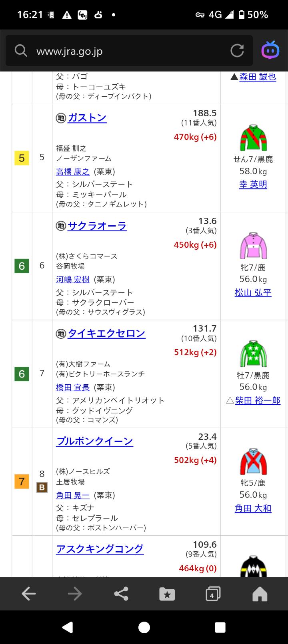Tap the page reload icon
288x644 pixels.
pyautogui.click(x=237, y=51)
